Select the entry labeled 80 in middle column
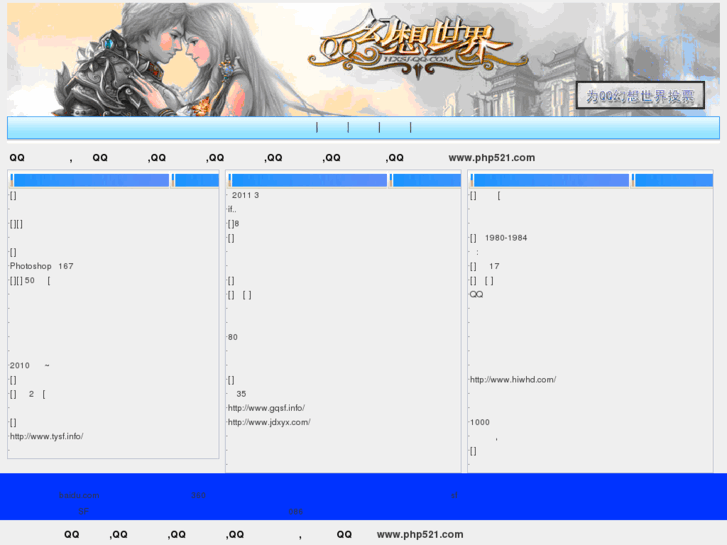Image resolution: width=727 pixels, height=545 pixels. pyautogui.click(x=233, y=337)
